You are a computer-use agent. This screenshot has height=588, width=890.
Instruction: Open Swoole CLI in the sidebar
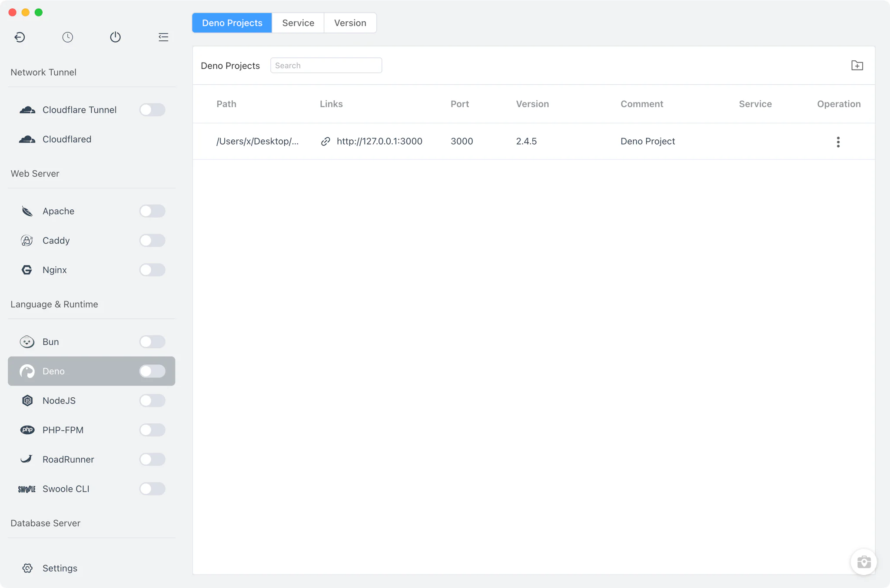66,489
